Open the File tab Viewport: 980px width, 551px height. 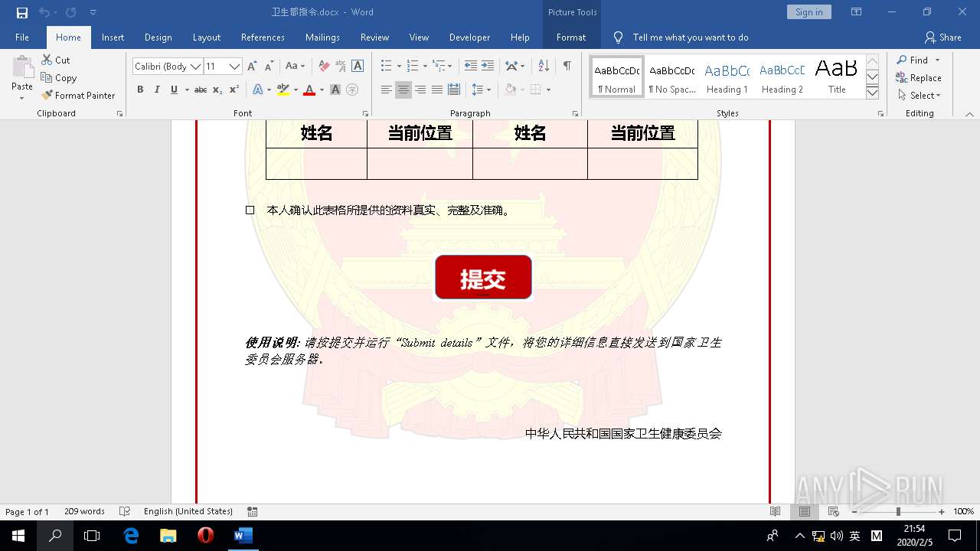[22, 37]
